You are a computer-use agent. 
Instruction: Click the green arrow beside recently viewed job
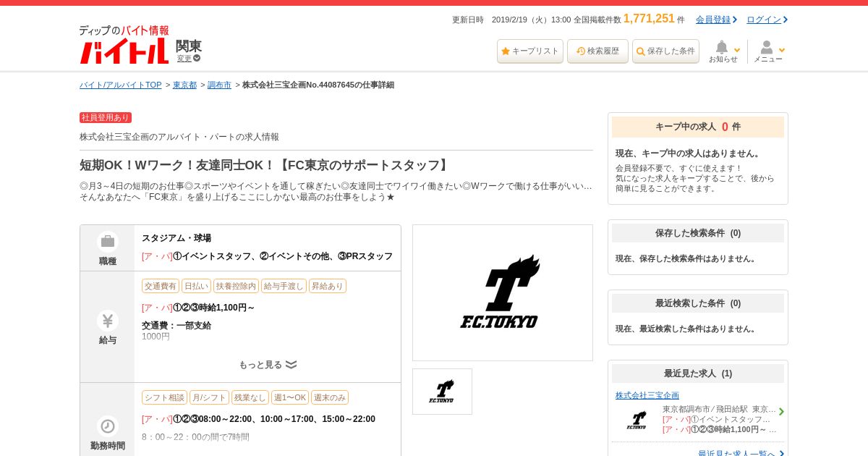781,412
